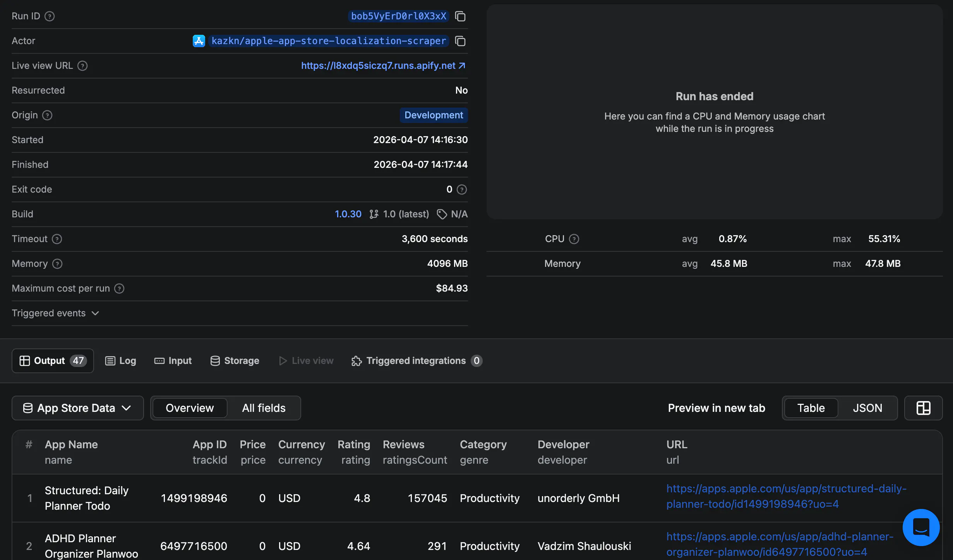The image size is (953, 560).
Task: Select Table display format
Action: pos(811,408)
